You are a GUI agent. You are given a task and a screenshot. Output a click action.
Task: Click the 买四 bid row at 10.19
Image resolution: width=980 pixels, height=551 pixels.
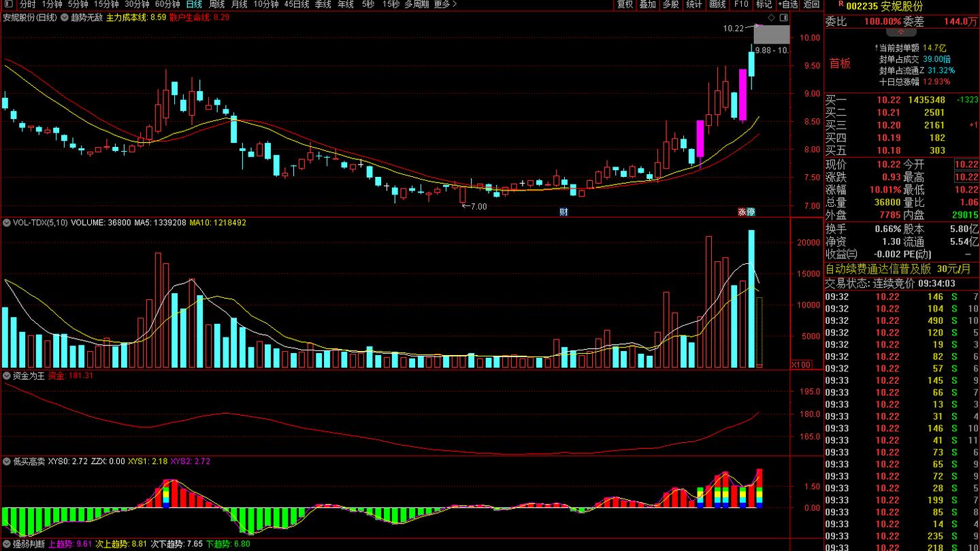[x=902, y=138]
